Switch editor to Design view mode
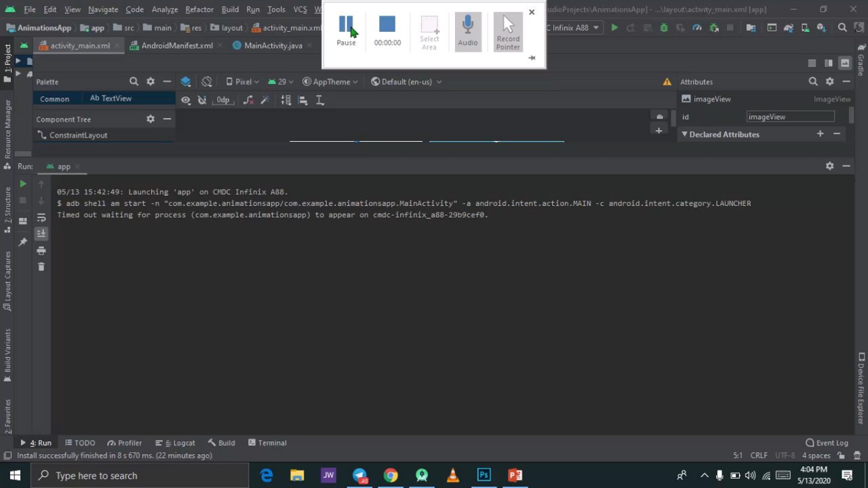The width and height of the screenshot is (868, 488). point(845,63)
